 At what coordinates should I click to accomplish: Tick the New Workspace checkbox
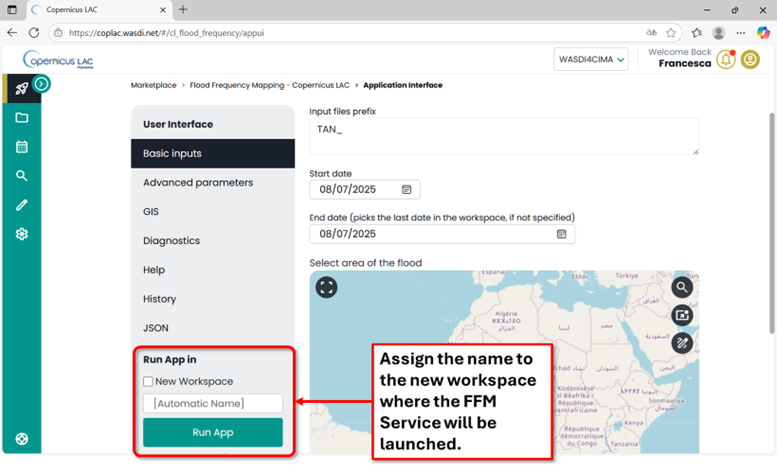click(148, 381)
